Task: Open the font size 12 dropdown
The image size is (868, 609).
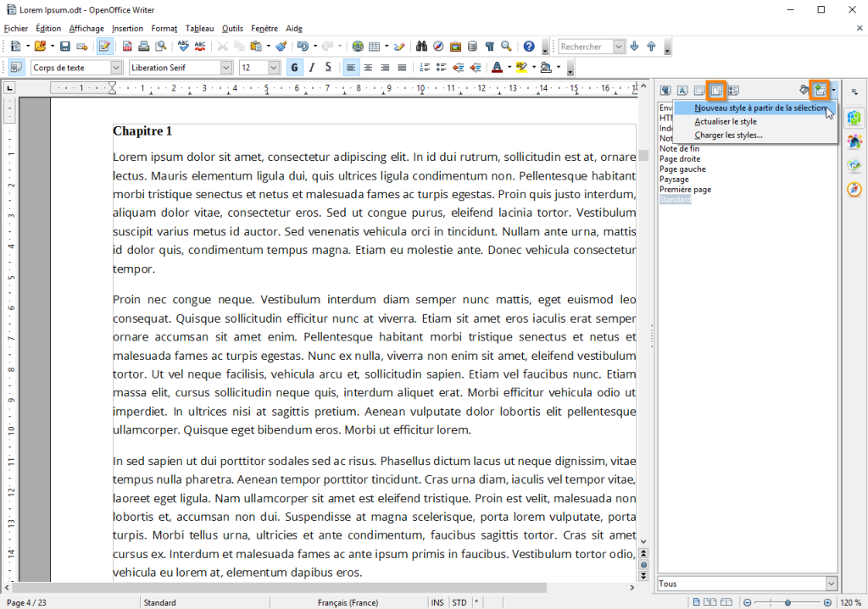Action: (x=274, y=68)
